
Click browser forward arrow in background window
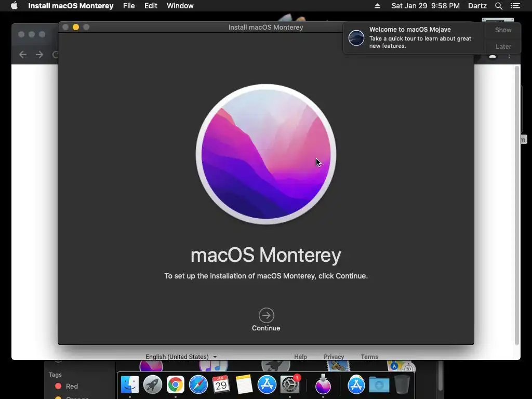(39, 55)
